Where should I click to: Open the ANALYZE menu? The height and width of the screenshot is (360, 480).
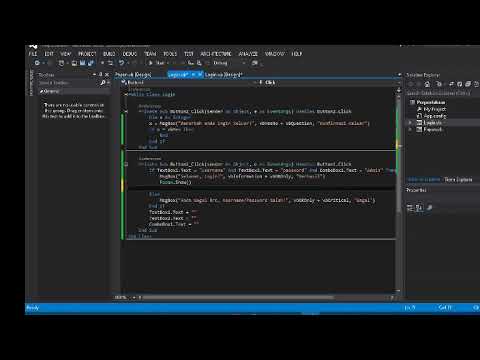point(248,54)
